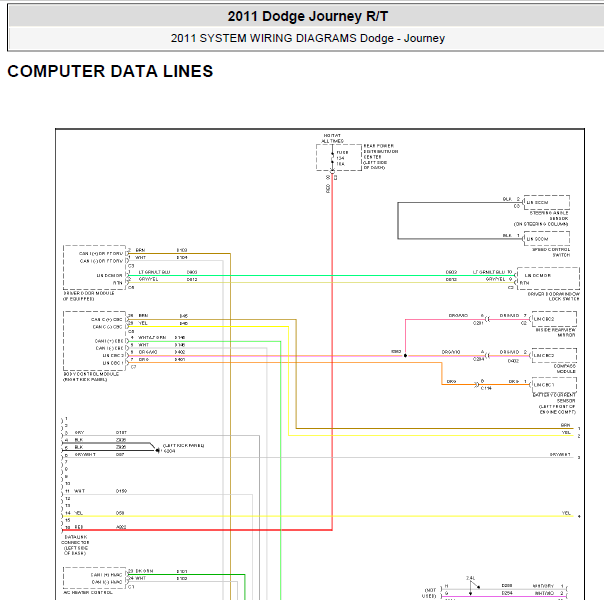Click the 'CAN C(+) CBC' pin label
The height and width of the screenshot is (600, 604).
click(x=107, y=319)
